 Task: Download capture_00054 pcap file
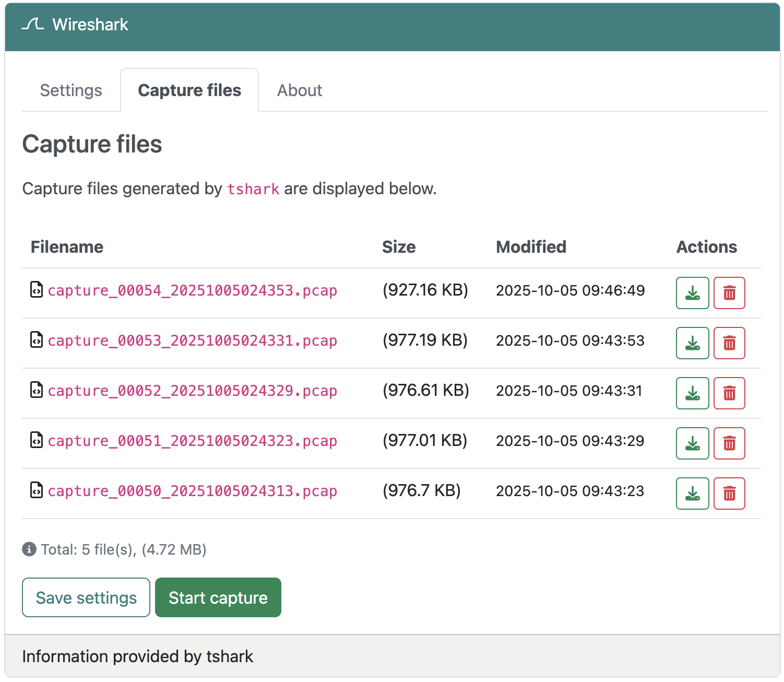point(692,293)
